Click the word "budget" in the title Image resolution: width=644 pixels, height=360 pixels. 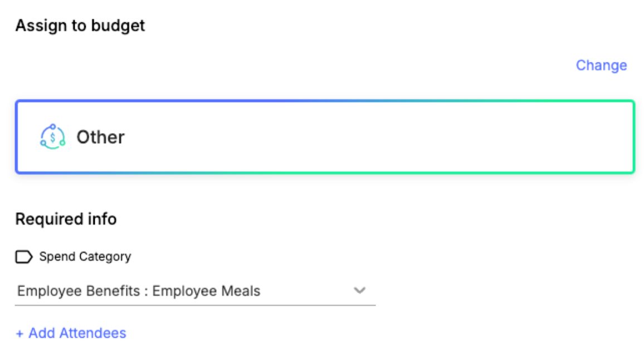pos(118,26)
